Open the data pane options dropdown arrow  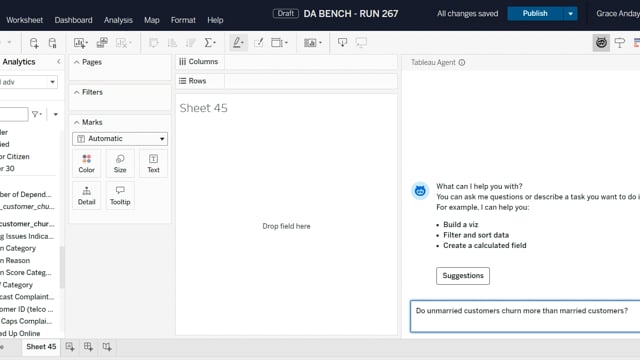(x=56, y=114)
